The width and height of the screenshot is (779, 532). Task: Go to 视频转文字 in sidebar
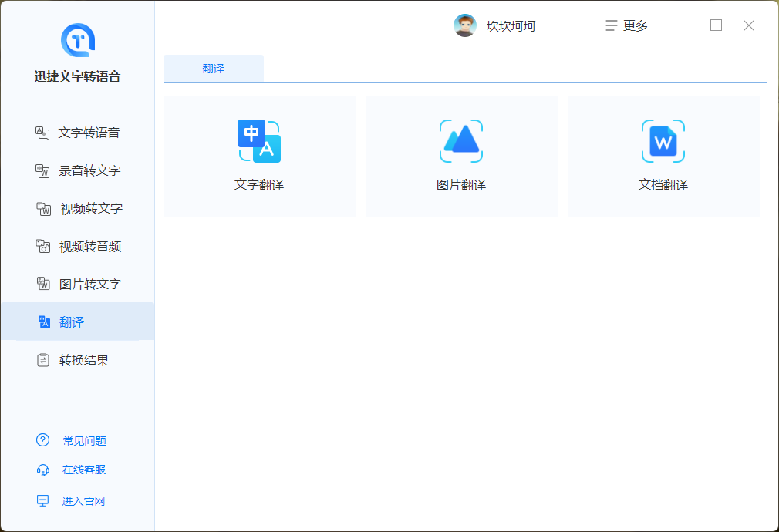pos(78,209)
